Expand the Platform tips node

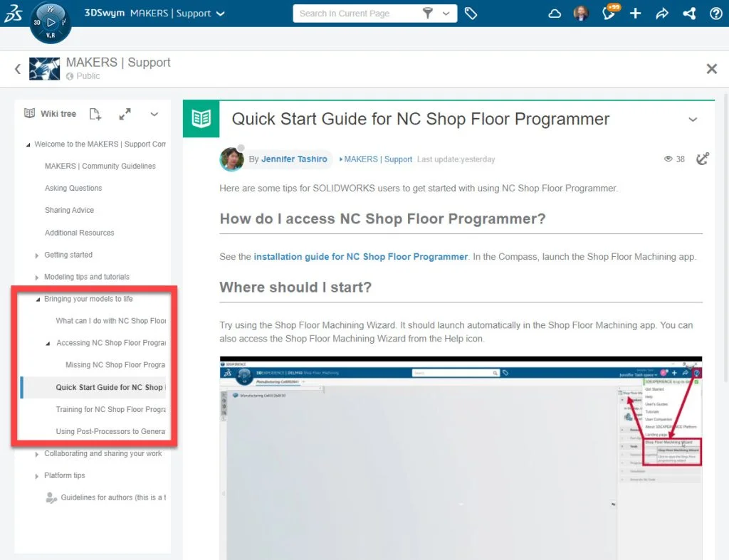coord(37,476)
